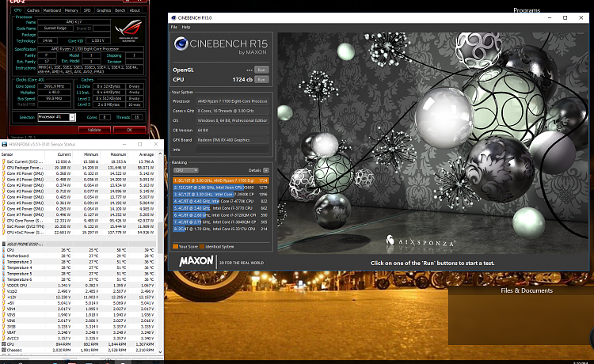Open the File menu in Cinebench
The image size is (594, 364).
pos(174,27)
